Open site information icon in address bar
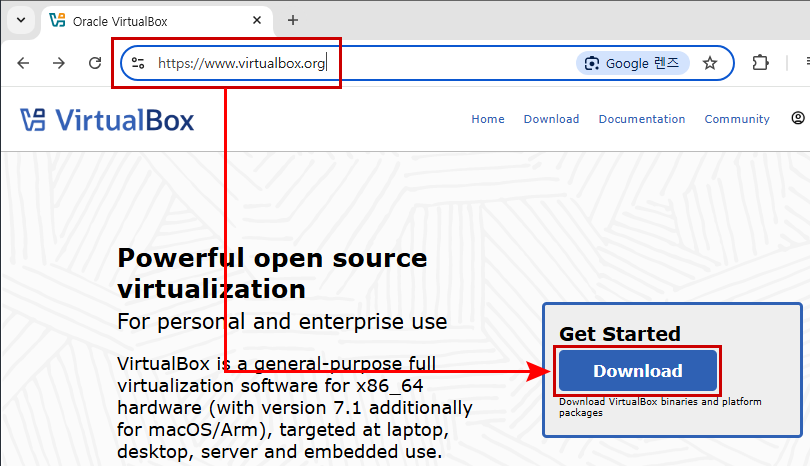 coord(138,63)
